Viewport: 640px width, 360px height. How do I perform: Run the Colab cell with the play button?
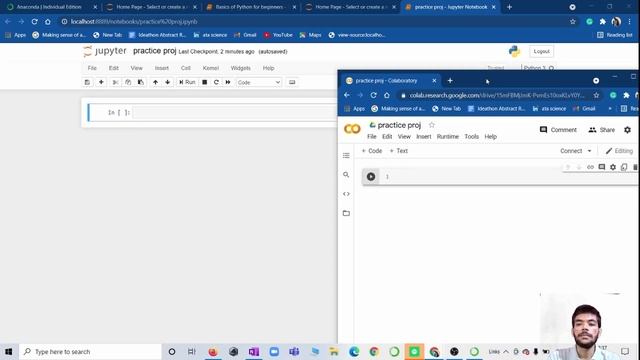tap(371, 176)
